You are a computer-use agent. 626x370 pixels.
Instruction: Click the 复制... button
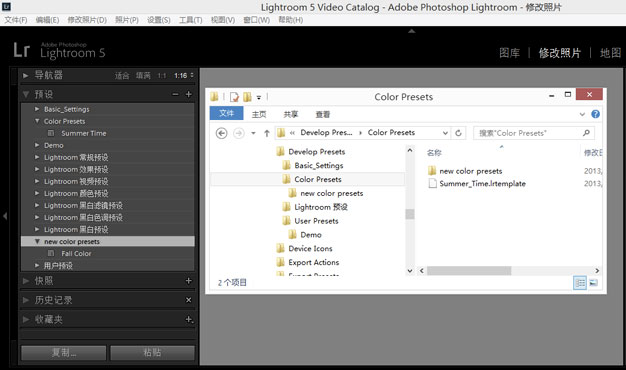[63, 352]
